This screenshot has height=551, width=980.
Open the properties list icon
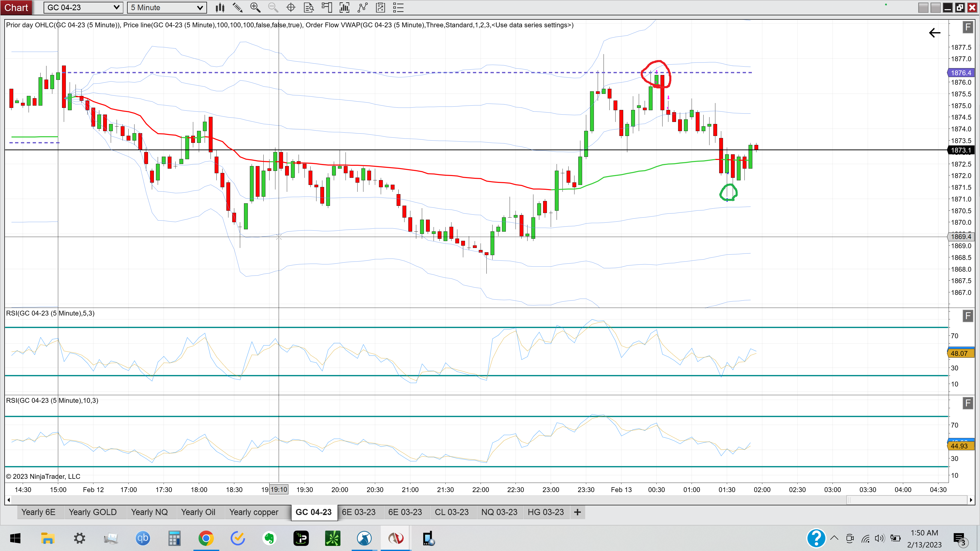pos(398,8)
